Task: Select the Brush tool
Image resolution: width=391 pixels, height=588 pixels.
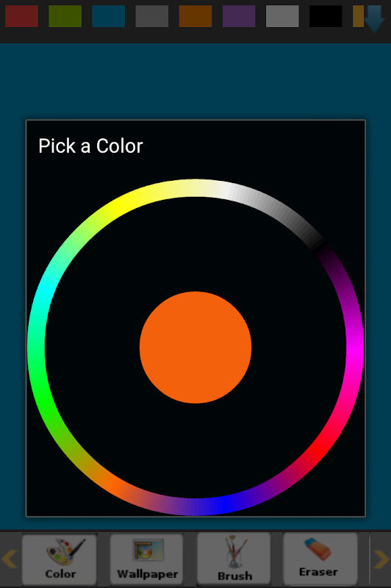Action: 234,559
